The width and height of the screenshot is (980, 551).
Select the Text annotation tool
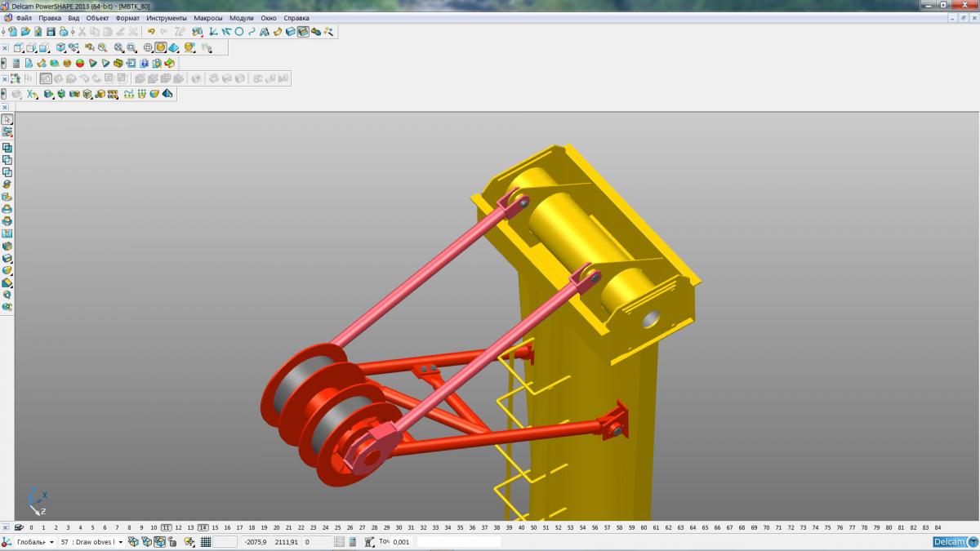coord(265,32)
